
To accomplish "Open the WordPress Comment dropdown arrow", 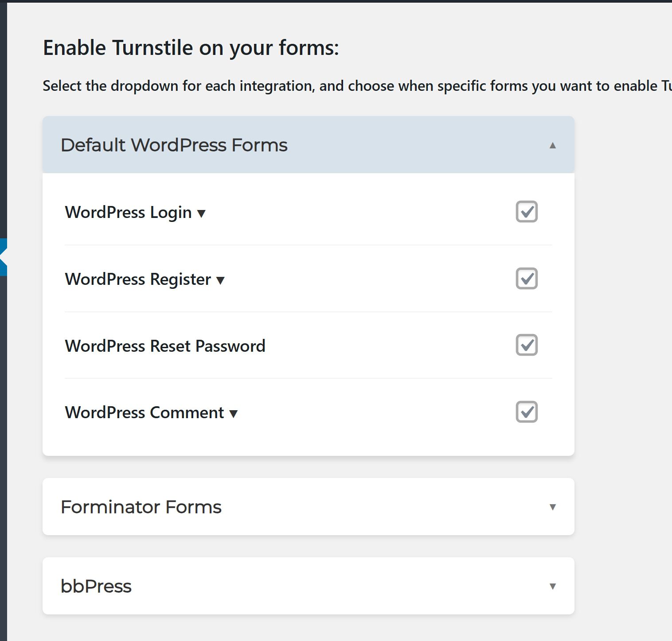I will [x=234, y=414].
